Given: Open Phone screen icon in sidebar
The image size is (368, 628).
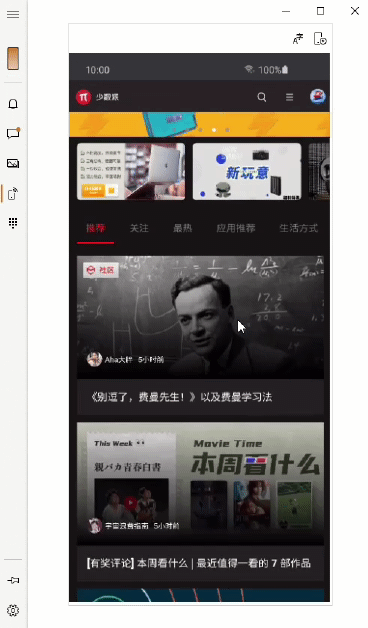Looking at the screenshot, I should click(x=13, y=193).
